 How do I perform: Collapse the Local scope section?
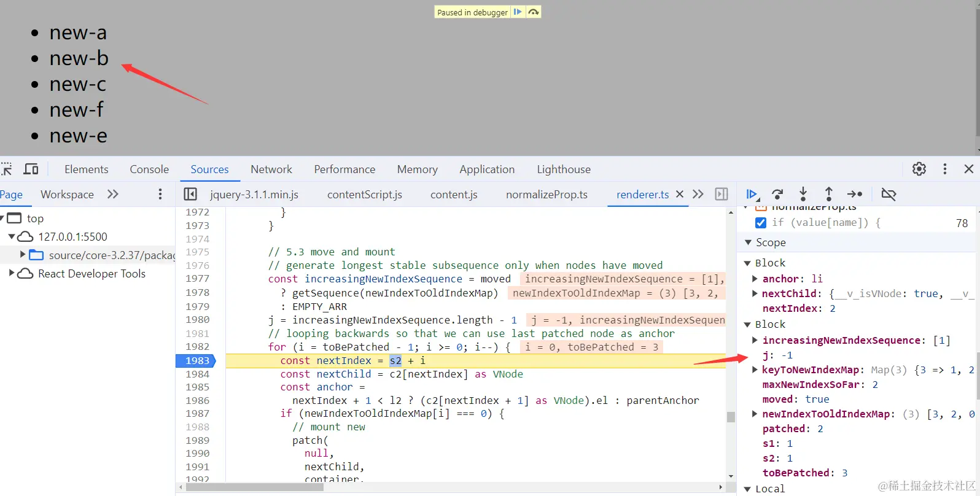pos(747,489)
